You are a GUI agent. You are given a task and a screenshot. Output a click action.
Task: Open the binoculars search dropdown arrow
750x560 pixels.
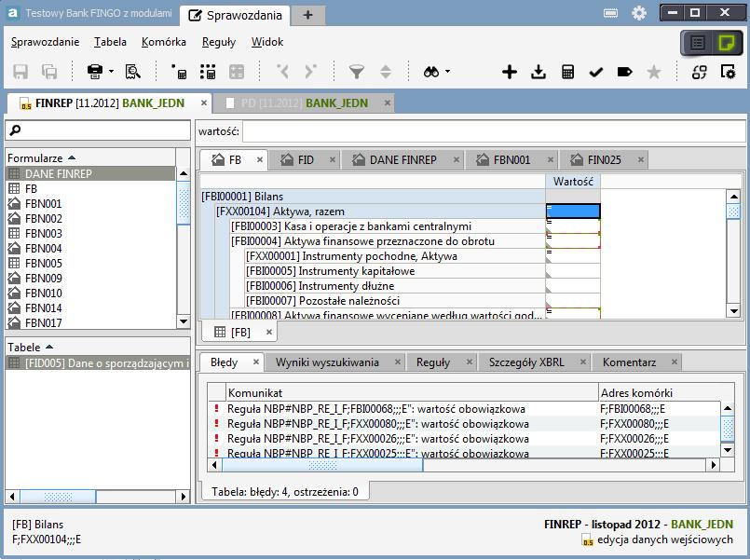pyautogui.click(x=448, y=71)
